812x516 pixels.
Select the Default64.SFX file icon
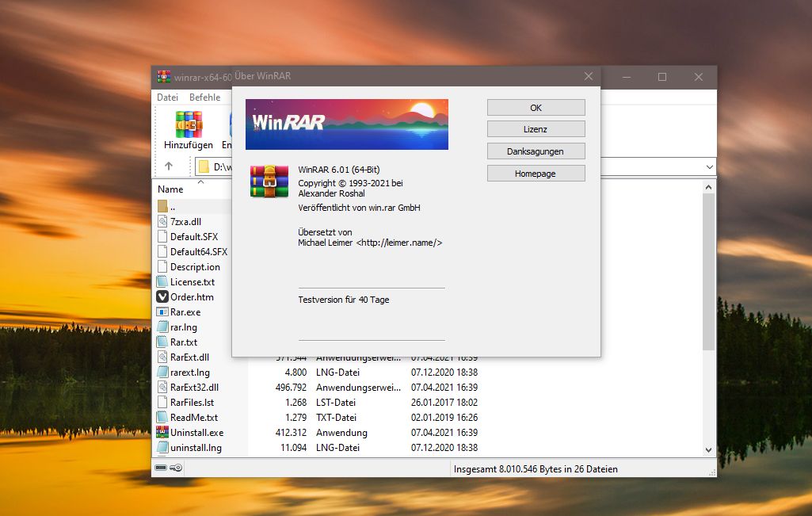(162, 252)
